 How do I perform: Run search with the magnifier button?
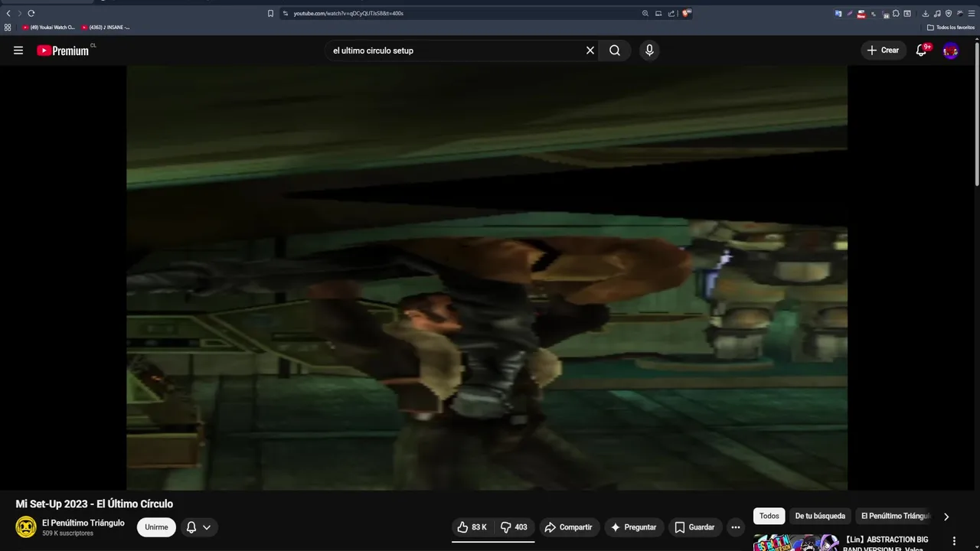tap(615, 51)
